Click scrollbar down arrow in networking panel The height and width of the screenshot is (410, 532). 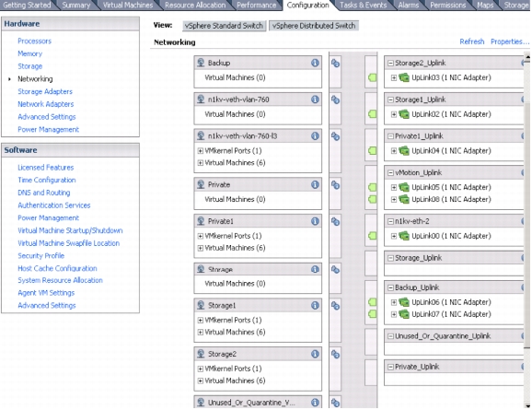point(527,405)
